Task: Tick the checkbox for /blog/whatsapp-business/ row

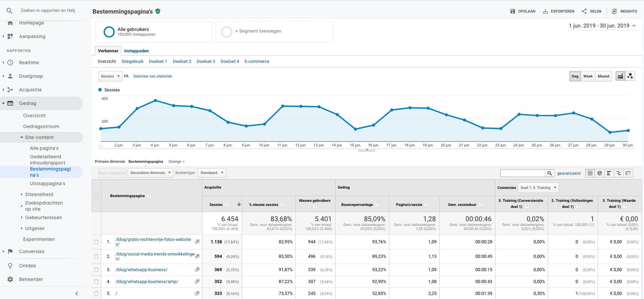Action: (x=96, y=270)
